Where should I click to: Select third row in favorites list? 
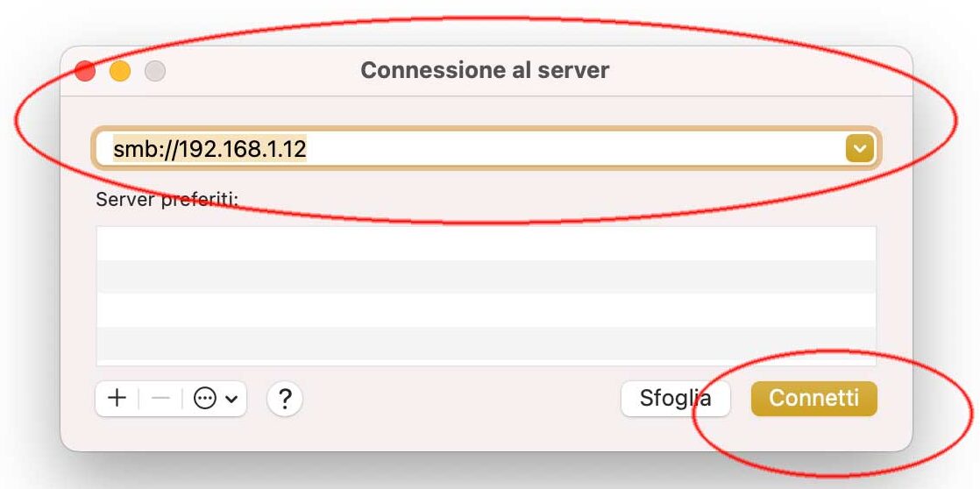pyautogui.click(x=486, y=309)
